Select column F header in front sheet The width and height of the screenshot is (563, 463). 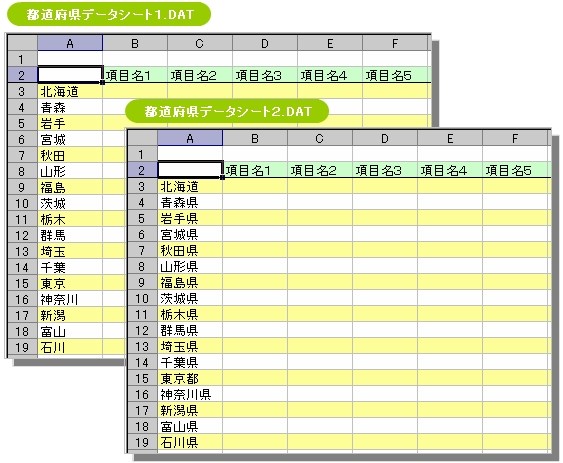coord(515,138)
